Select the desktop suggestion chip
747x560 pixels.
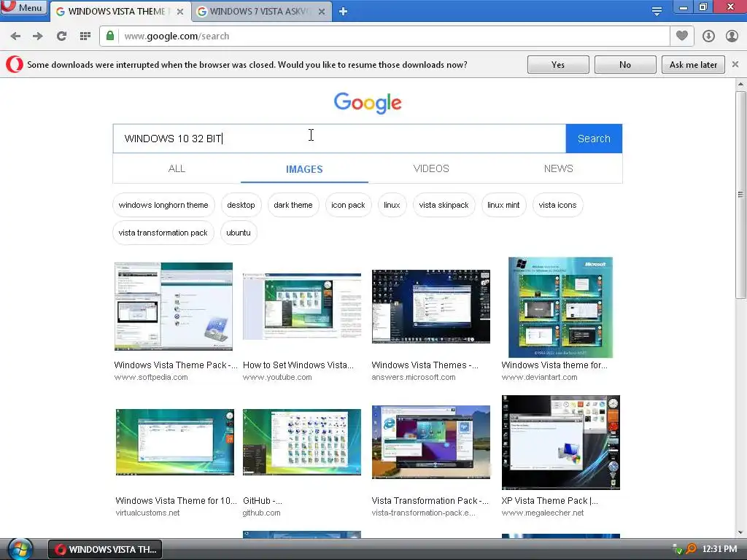[241, 205]
